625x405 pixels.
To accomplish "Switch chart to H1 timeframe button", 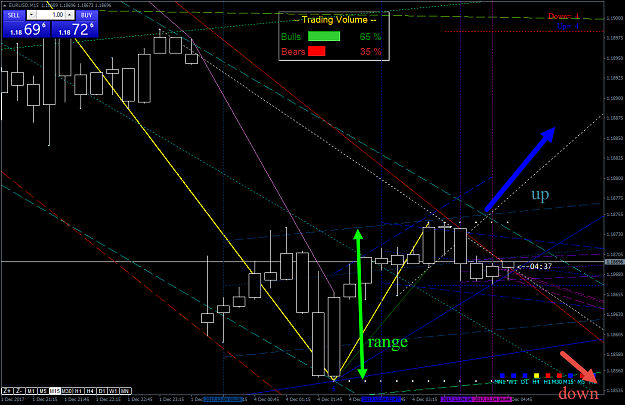I will point(78,391).
